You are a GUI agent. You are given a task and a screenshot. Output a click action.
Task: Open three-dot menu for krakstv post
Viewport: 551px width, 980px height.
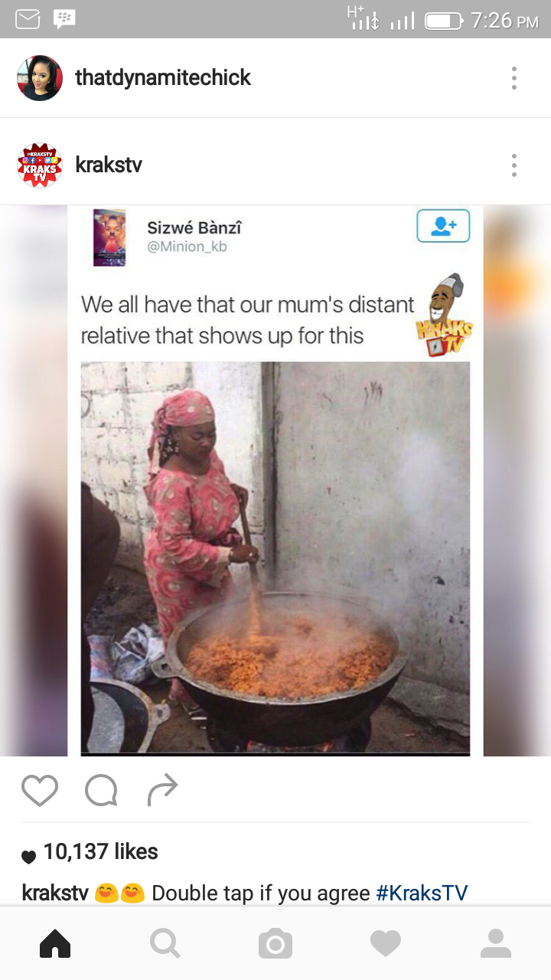[514, 165]
